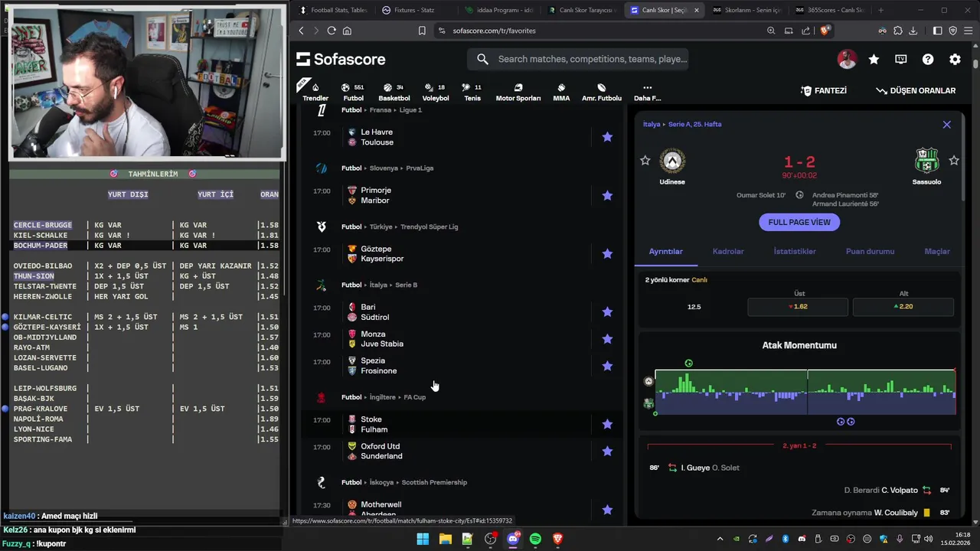Select the Motor Sporları category

click(518, 92)
